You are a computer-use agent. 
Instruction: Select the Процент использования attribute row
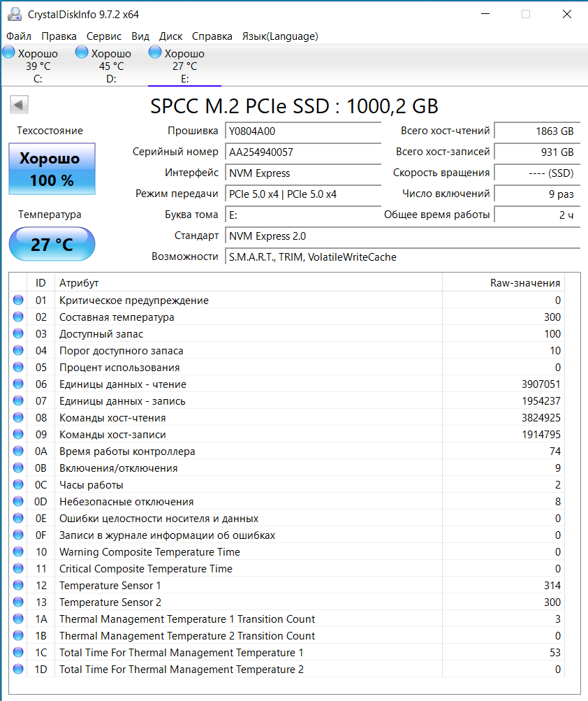pos(286,368)
